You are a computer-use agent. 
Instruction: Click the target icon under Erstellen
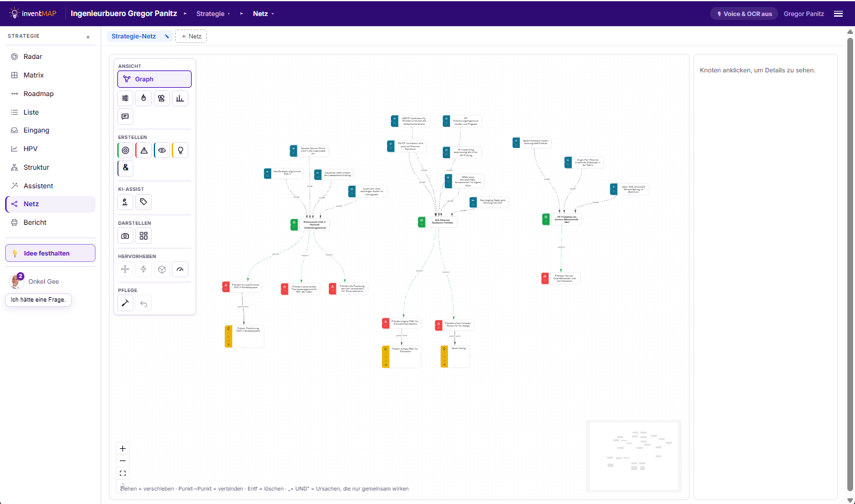tap(126, 150)
